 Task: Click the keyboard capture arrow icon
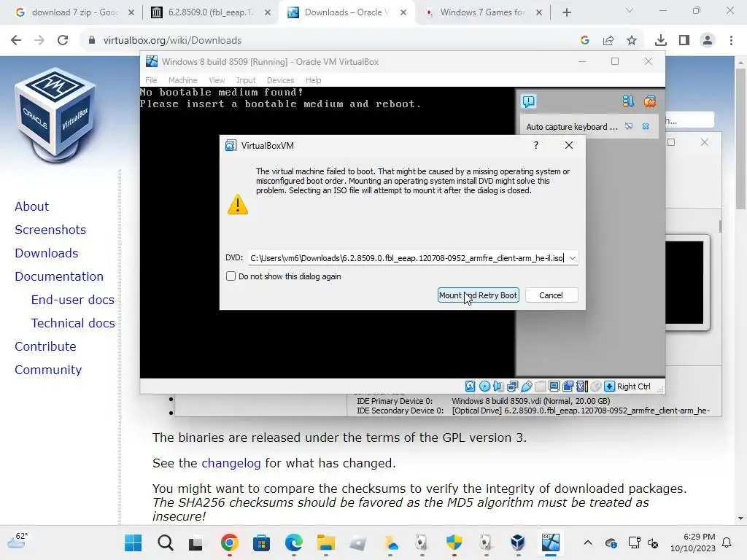[609, 386]
